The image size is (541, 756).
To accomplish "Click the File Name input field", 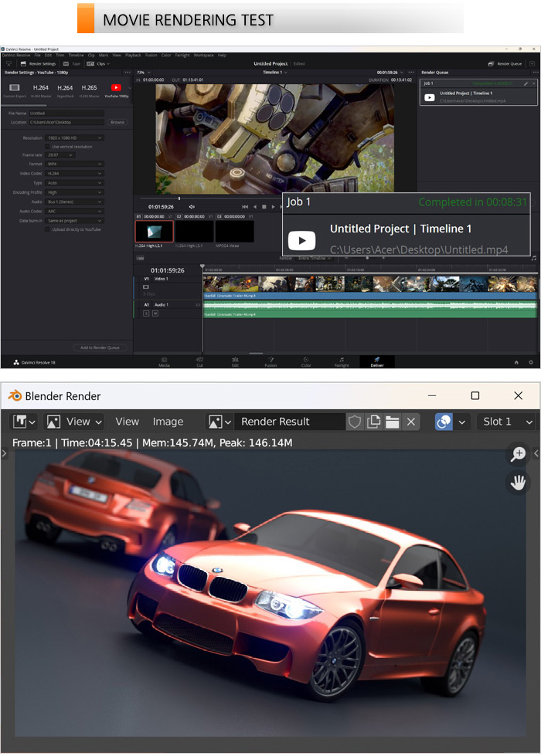I will 66,114.
